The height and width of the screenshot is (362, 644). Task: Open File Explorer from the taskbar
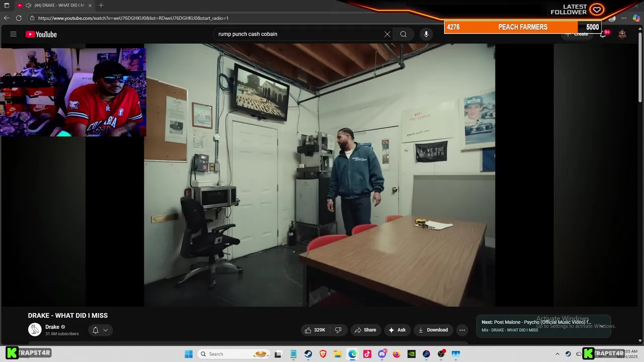[x=337, y=354]
